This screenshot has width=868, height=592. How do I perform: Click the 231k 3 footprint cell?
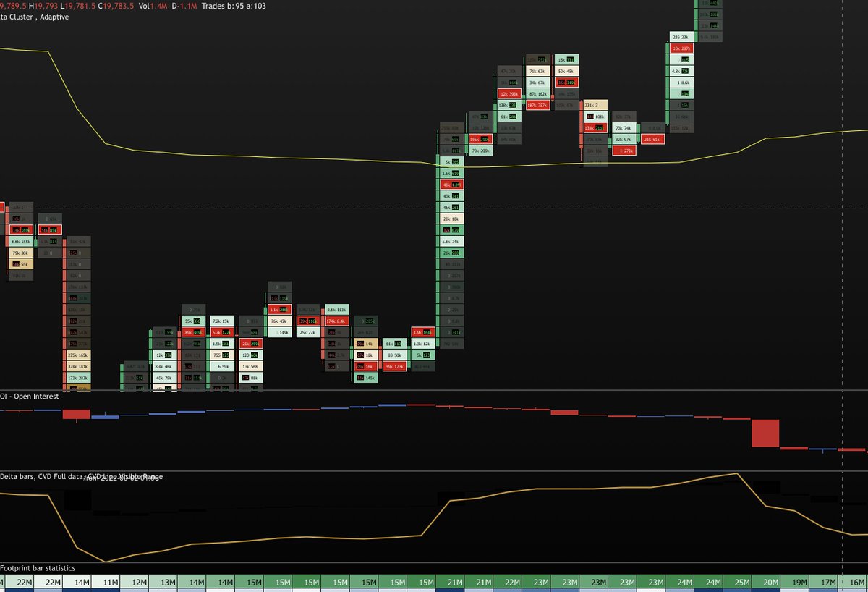(x=595, y=106)
